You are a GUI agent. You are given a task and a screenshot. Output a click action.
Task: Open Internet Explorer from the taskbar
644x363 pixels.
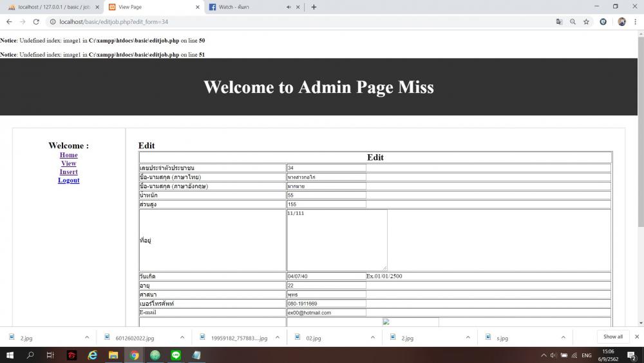coord(92,355)
